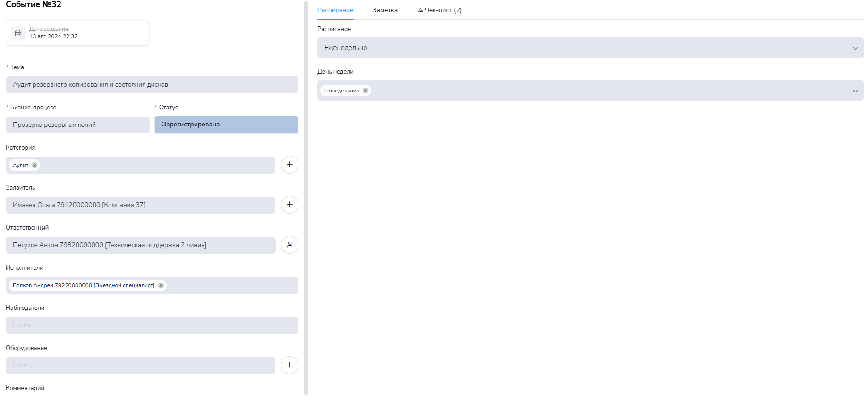Viewport: 868px width, 400px height.
Task: Add a new applicant with plus icon
Action: pos(289,205)
